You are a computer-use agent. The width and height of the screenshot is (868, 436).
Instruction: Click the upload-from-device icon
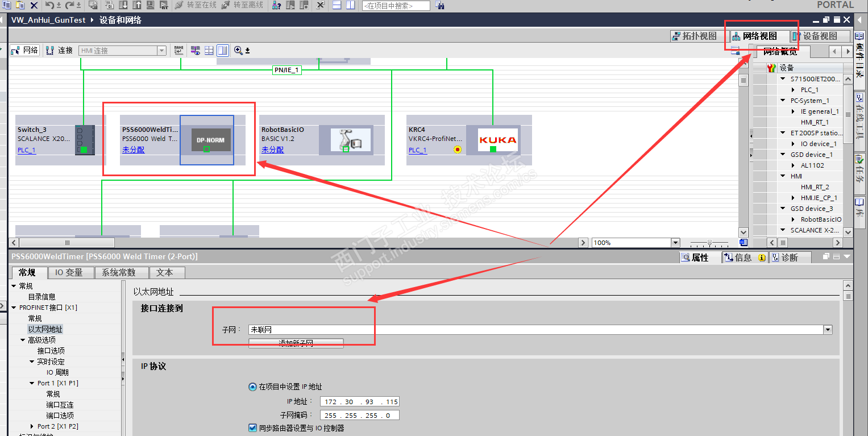[137, 5]
